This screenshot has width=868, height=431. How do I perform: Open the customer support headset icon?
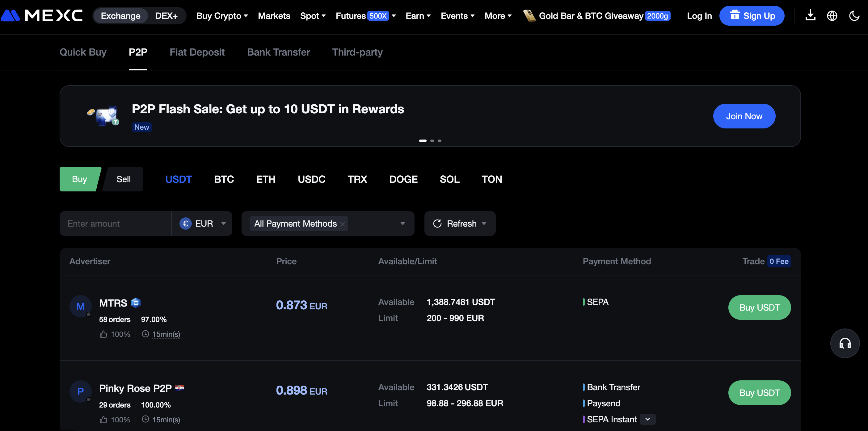845,343
